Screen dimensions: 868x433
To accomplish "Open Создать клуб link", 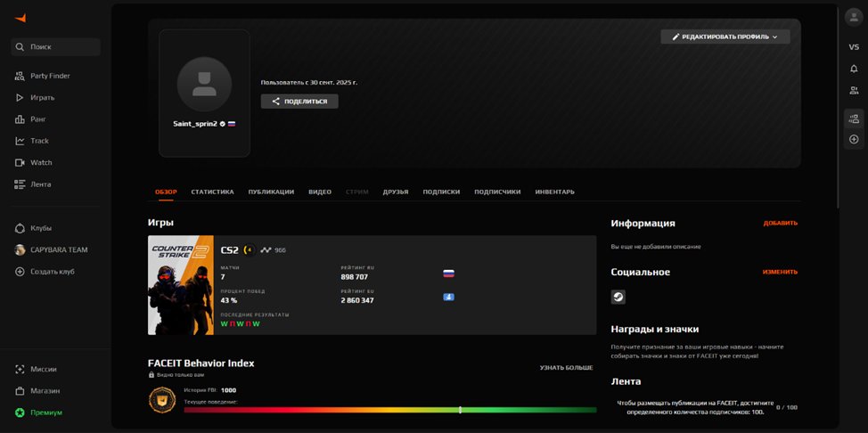I will [52, 272].
